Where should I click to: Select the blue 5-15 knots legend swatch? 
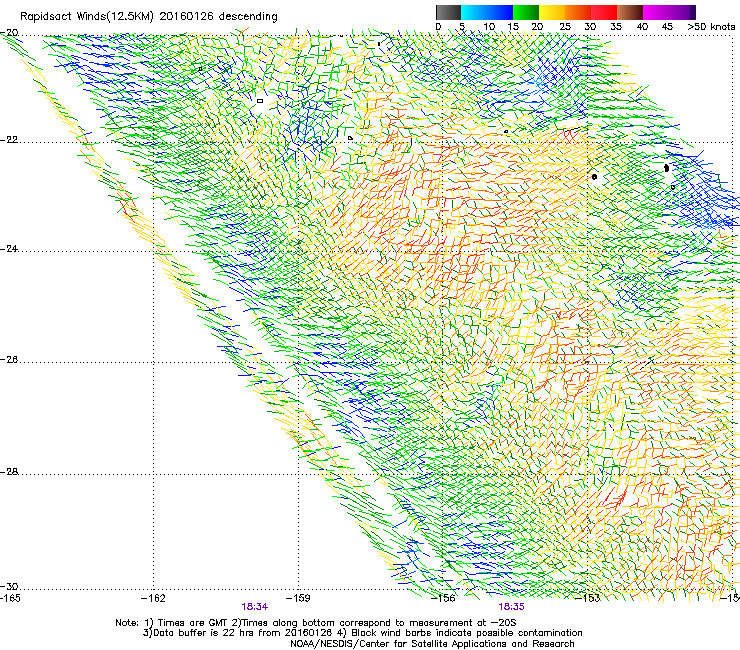point(487,12)
